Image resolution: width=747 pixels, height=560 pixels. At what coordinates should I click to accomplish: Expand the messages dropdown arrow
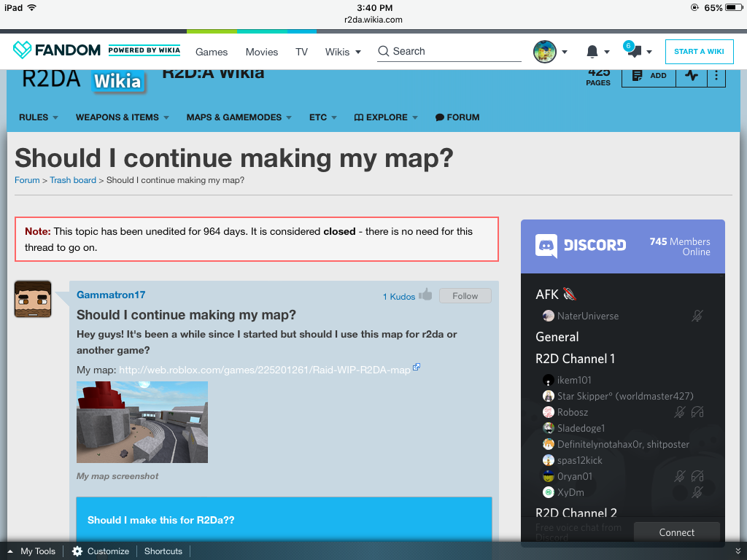click(649, 52)
